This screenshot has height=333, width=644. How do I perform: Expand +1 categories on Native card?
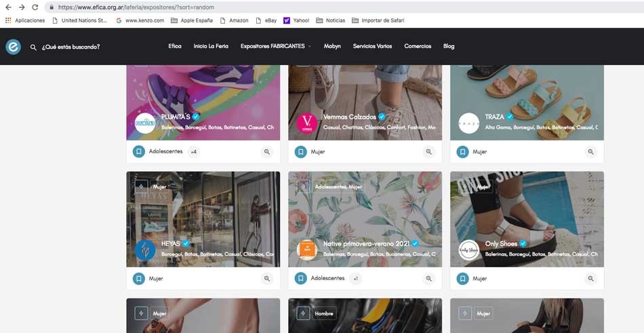[x=355, y=278]
